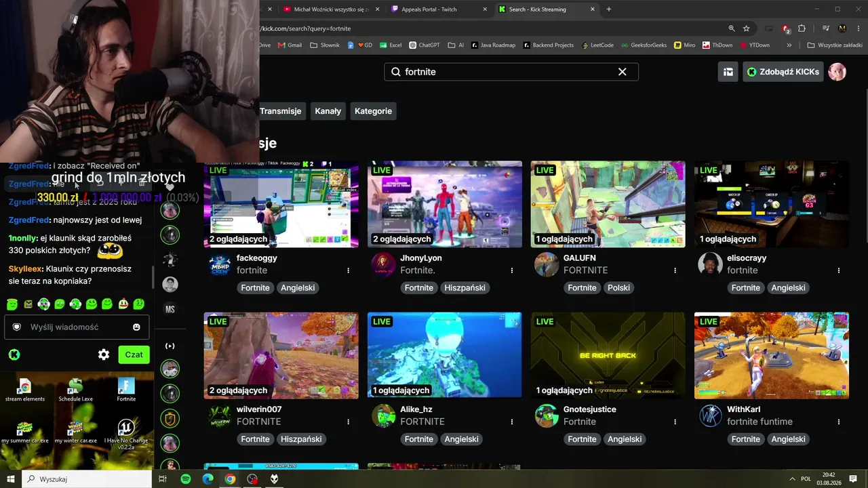This screenshot has width=868, height=488.
Task: Open options menu for Alike_hz stream
Action: (x=512, y=422)
